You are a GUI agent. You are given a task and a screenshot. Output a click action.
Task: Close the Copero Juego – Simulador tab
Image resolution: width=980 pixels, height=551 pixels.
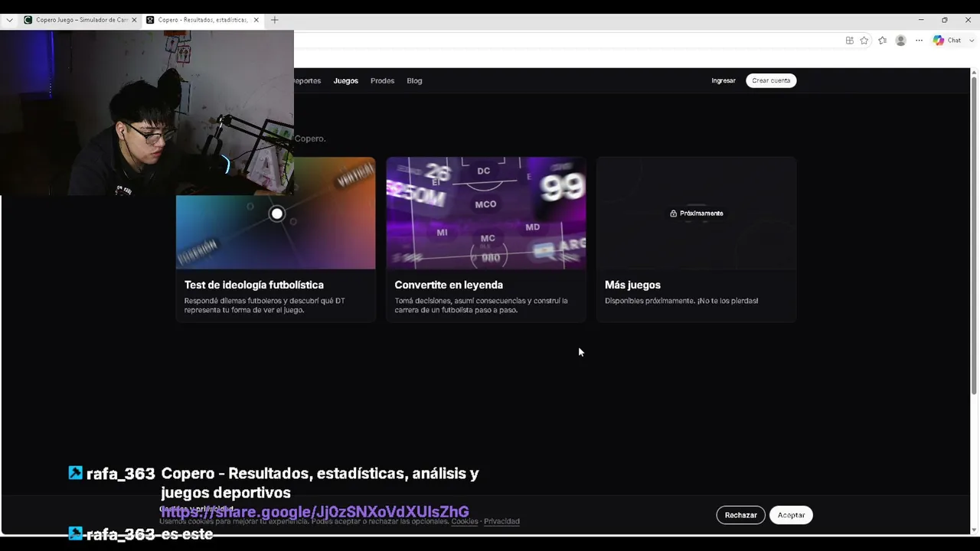point(134,20)
